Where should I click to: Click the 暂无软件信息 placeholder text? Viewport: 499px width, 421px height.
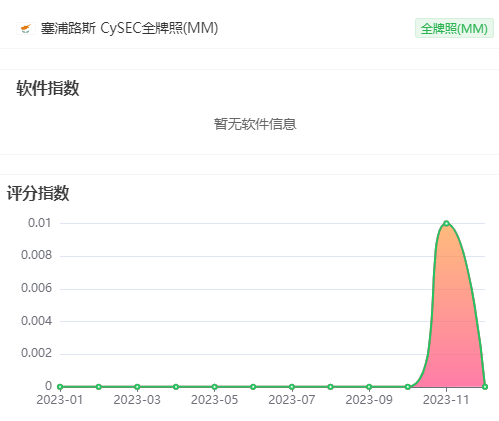pos(255,124)
